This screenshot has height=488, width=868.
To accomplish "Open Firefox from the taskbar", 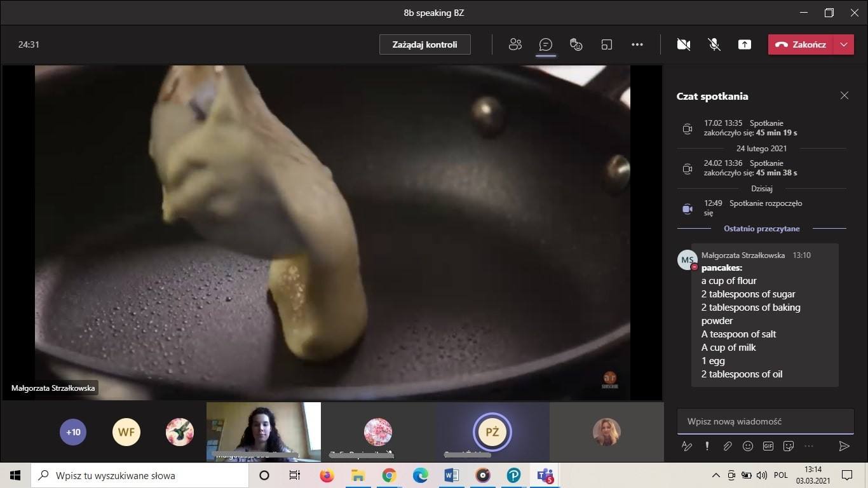I will (x=327, y=475).
